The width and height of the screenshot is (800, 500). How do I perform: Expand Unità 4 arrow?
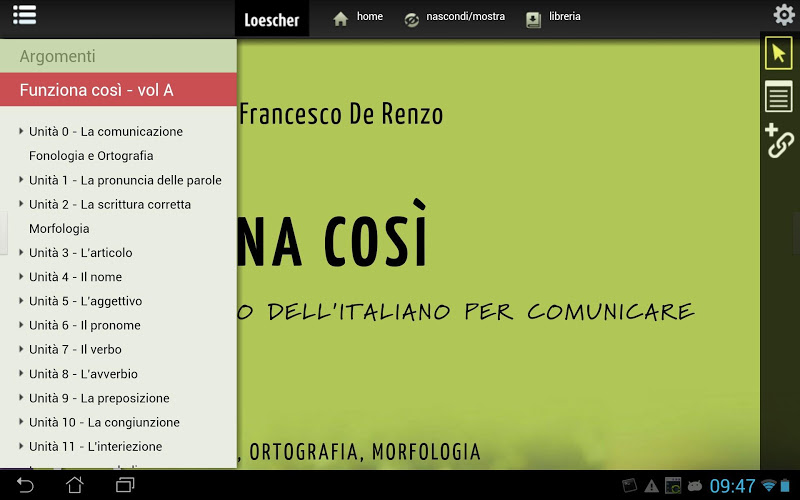click(x=21, y=277)
